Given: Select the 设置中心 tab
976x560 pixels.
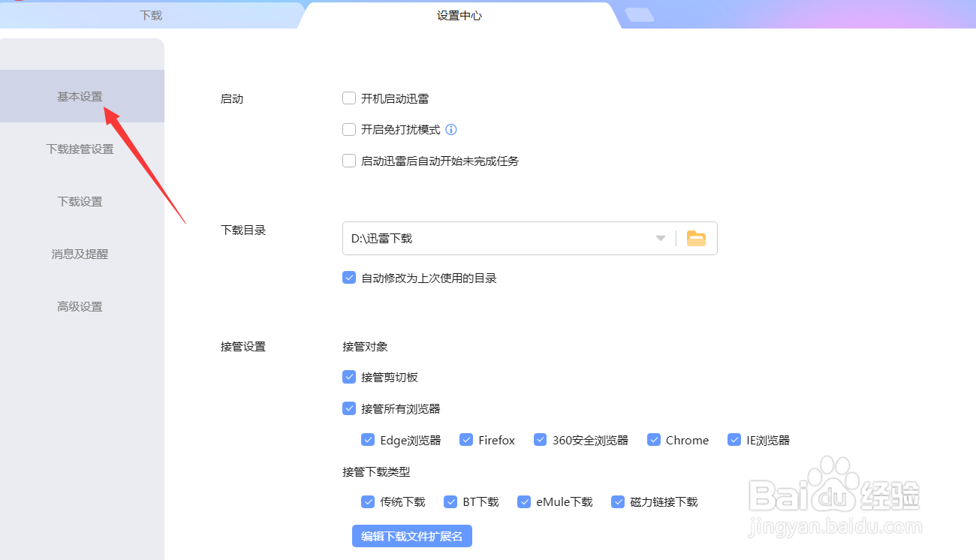Looking at the screenshot, I should (x=459, y=14).
